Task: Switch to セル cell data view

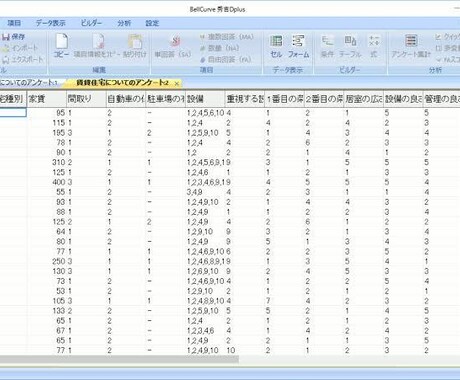Action: (x=276, y=46)
